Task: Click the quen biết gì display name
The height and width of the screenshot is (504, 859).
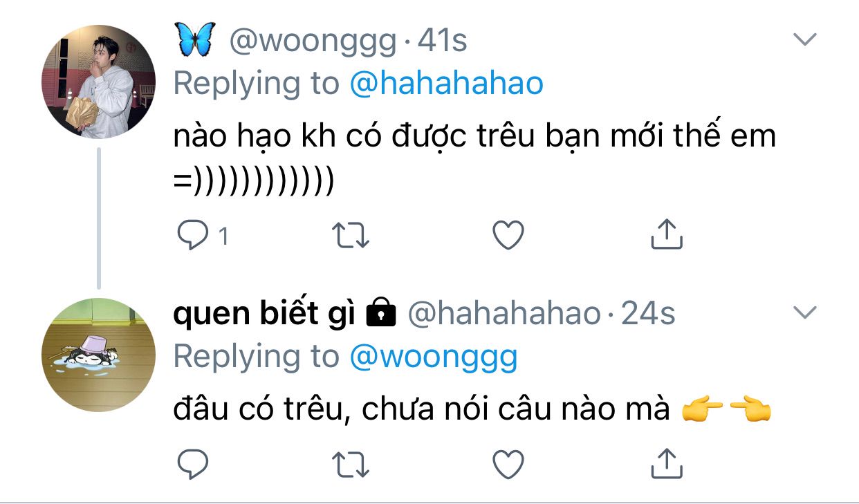Action: (264, 315)
